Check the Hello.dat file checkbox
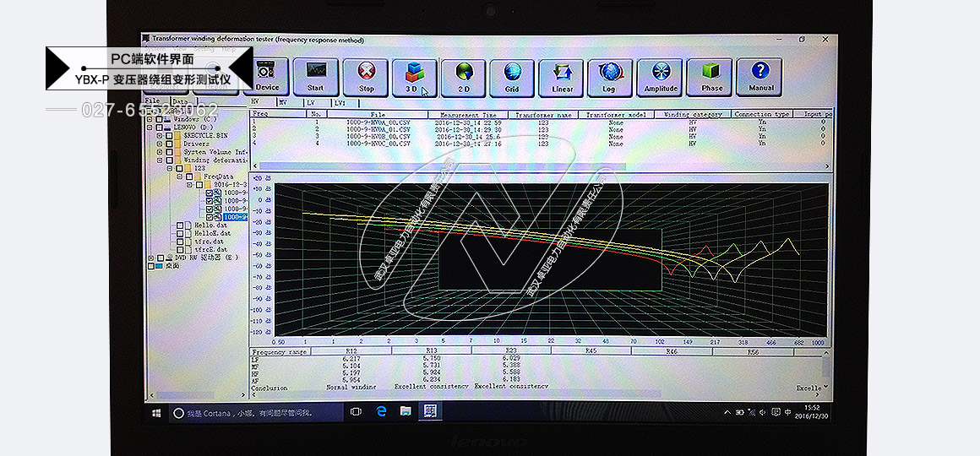Viewport: 980px width, 456px height. 179,225
